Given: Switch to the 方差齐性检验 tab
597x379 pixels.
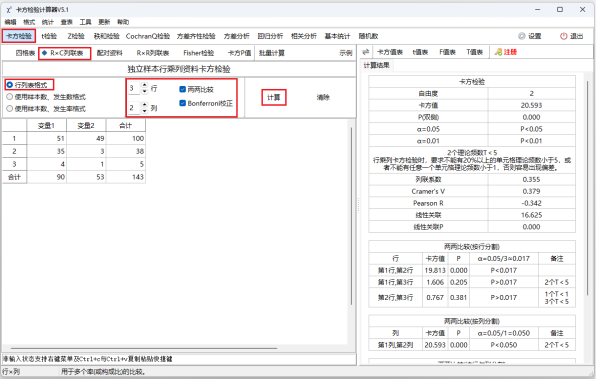Looking at the screenshot, I should click(196, 36).
